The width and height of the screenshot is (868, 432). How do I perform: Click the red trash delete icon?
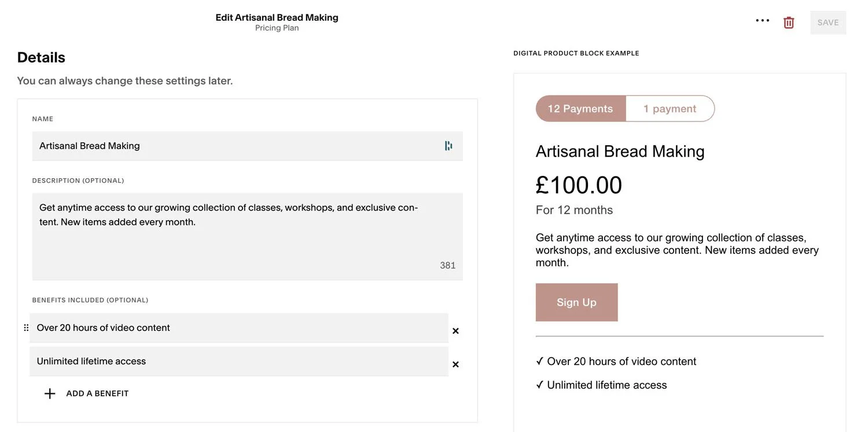789,23
